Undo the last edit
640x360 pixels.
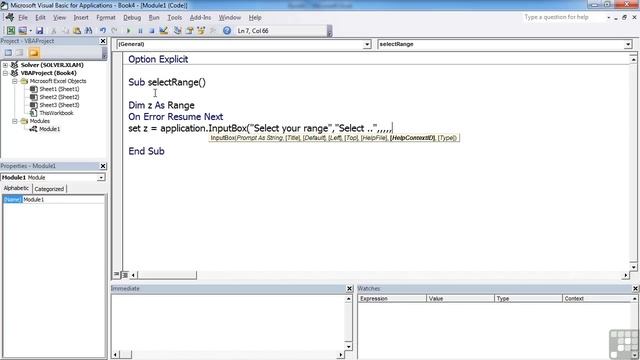[103, 31]
